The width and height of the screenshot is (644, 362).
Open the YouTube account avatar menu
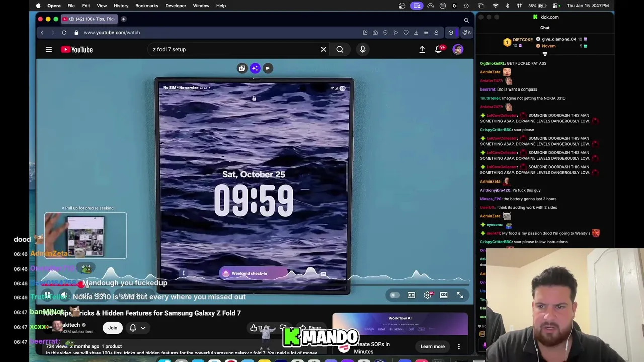458,49
